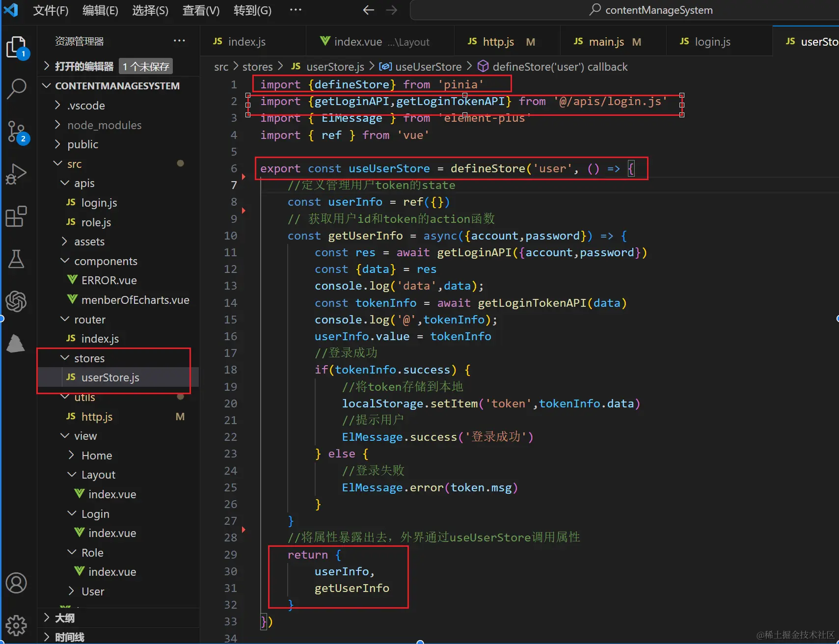Click the userStore.js breadcrumb

pyautogui.click(x=327, y=67)
